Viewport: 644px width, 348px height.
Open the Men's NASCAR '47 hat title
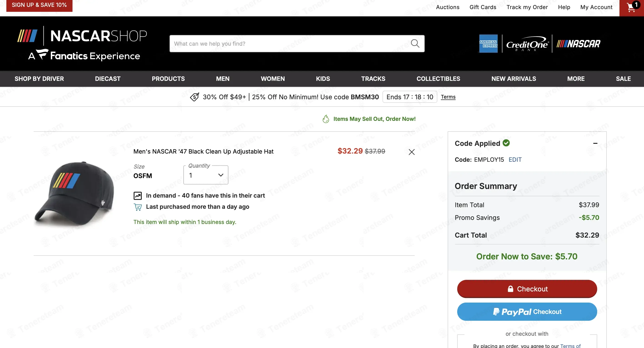click(203, 152)
